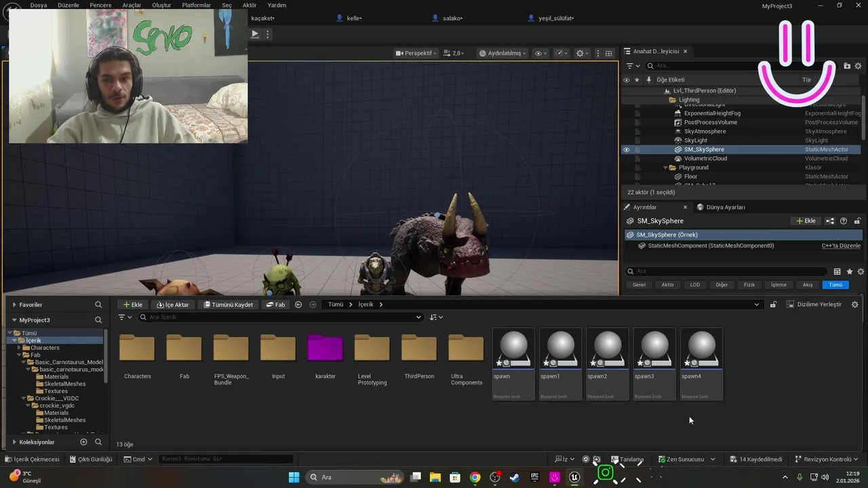
Task: Open Google Chrome from the taskbar
Action: (x=475, y=477)
